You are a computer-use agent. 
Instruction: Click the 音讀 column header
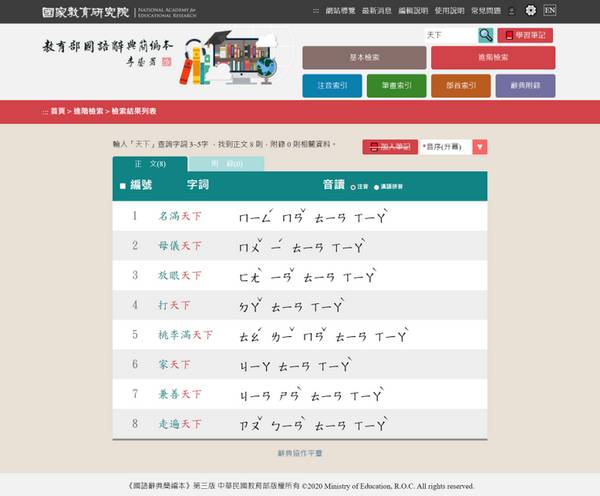pyautogui.click(x=334, y=185)
